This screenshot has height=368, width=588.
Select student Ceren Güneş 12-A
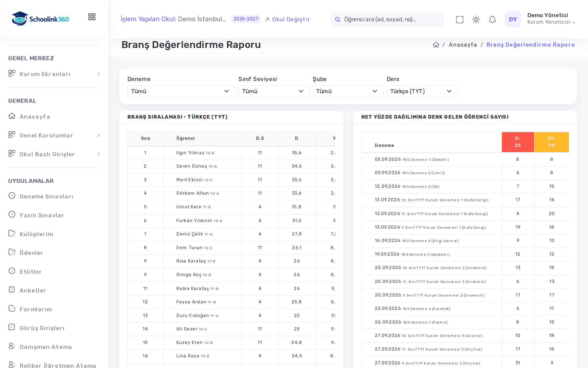(x=197, y=166)
